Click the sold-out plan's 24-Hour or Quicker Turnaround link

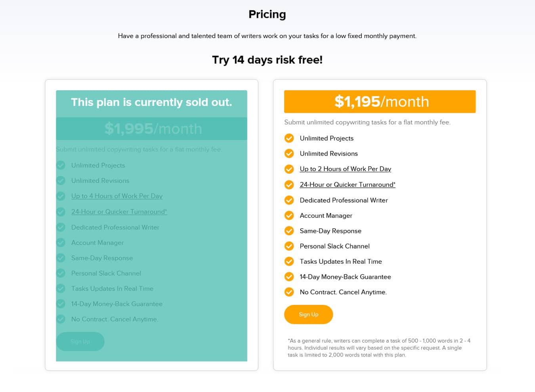[x=119, y=211]
